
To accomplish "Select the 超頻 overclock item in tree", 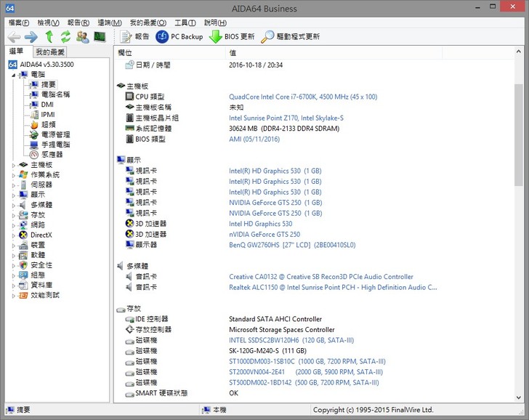I will [49, 124].
